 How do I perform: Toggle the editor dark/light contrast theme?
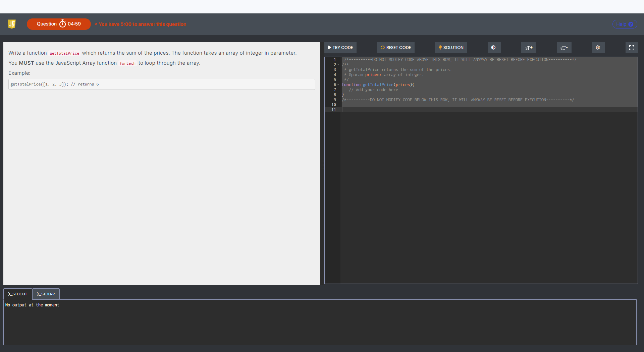coord(493,48)
